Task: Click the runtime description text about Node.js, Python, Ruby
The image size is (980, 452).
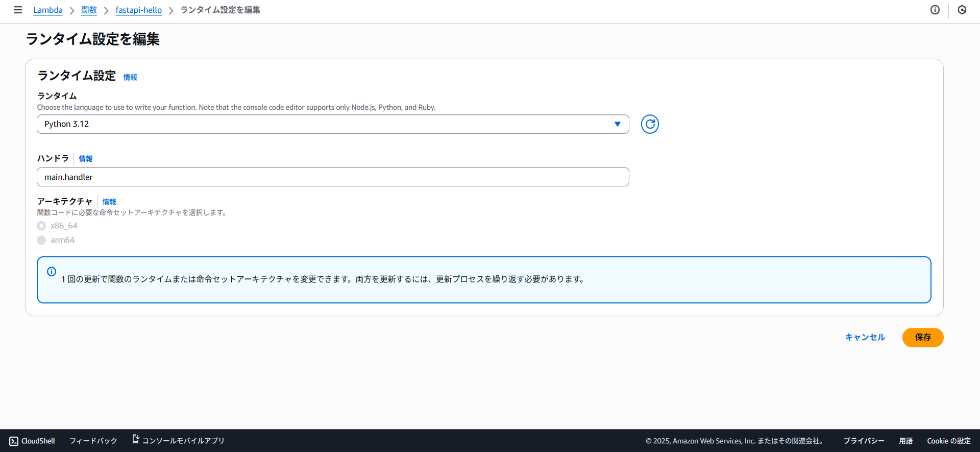Action: 236,107
